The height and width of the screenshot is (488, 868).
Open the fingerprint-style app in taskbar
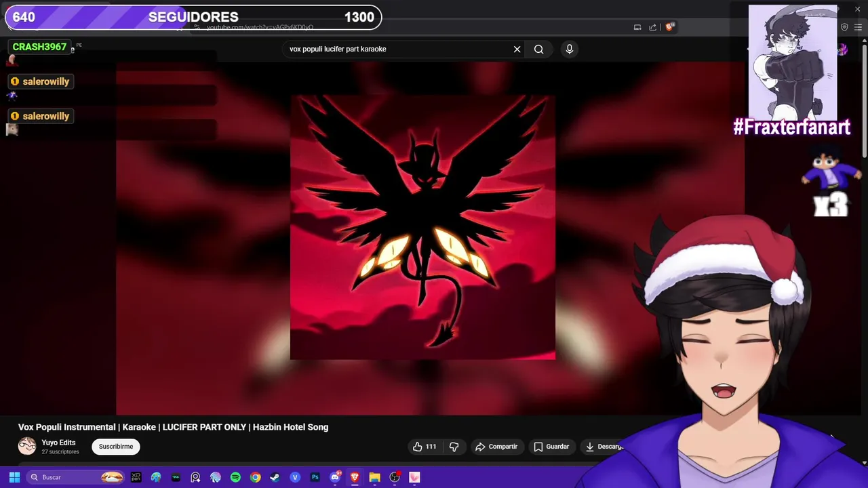click(216, 477)
